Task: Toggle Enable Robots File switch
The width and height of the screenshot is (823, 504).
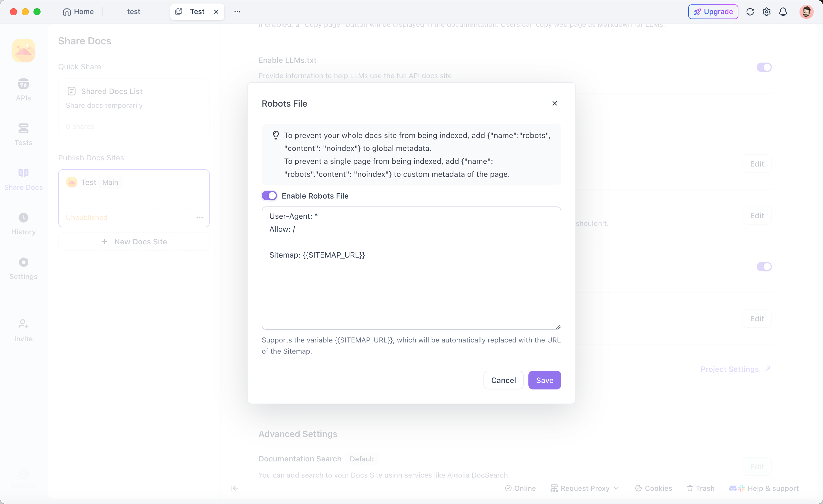Action: 269,196
